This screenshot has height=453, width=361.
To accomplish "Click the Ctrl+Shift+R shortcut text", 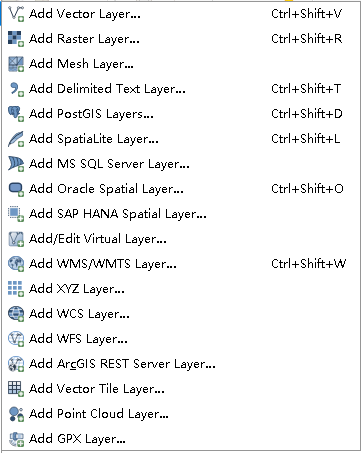I will click(307, 39).
